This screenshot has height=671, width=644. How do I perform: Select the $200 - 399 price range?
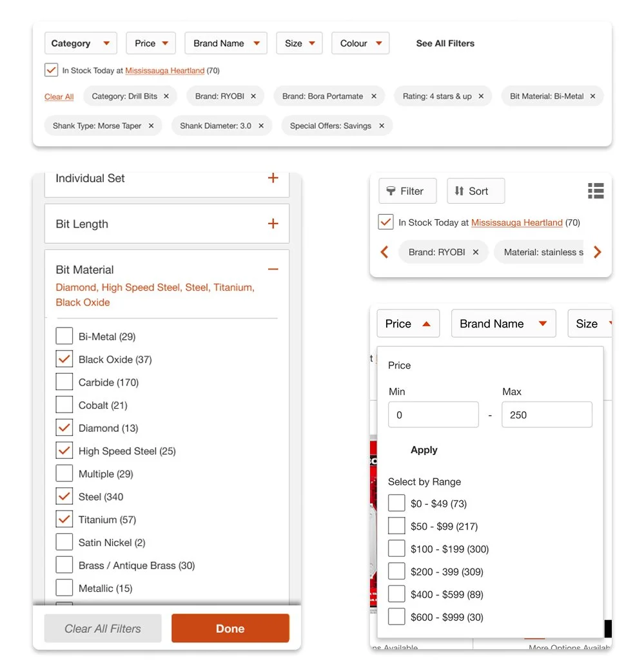click(396, 571)
